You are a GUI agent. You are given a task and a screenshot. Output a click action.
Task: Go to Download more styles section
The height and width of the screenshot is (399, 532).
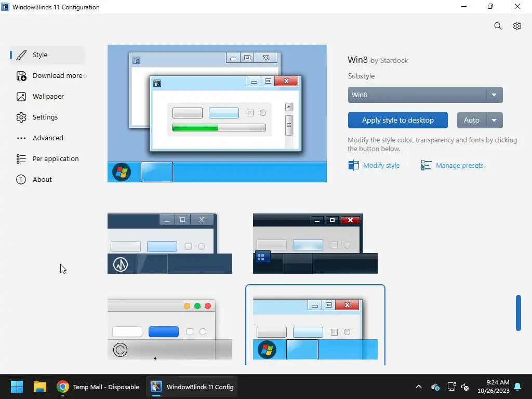(59, 76)
